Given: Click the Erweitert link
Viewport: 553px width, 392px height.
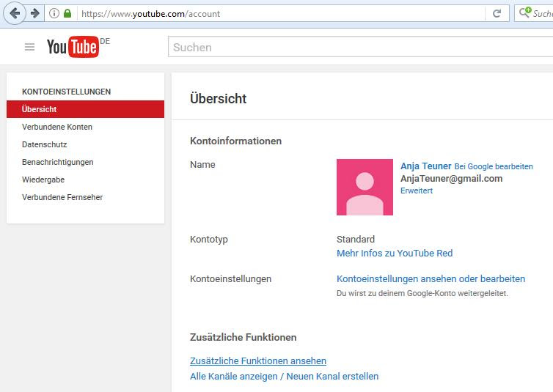Looking at the screenshot, I should (x=417, y=191).
